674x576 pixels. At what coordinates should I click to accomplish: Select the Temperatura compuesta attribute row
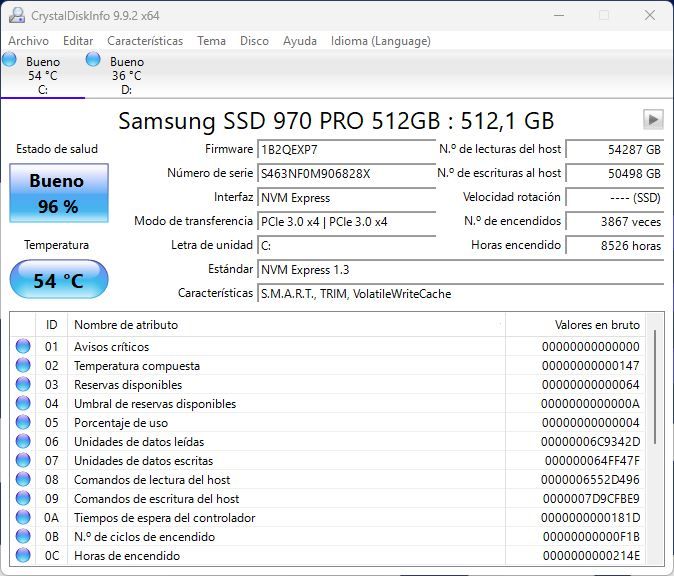tap(328, 365)
